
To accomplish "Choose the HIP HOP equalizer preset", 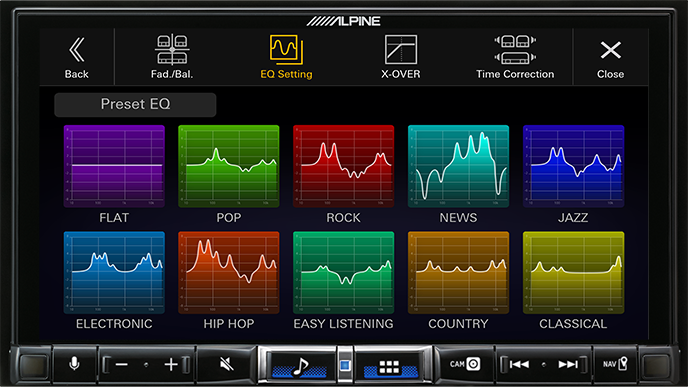I will (229, 272).
